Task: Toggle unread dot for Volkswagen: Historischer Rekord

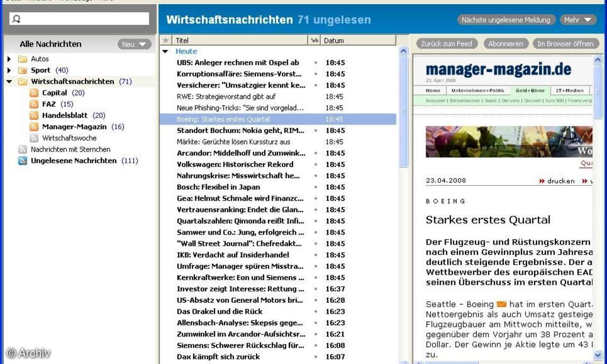Action: (316, 164)
